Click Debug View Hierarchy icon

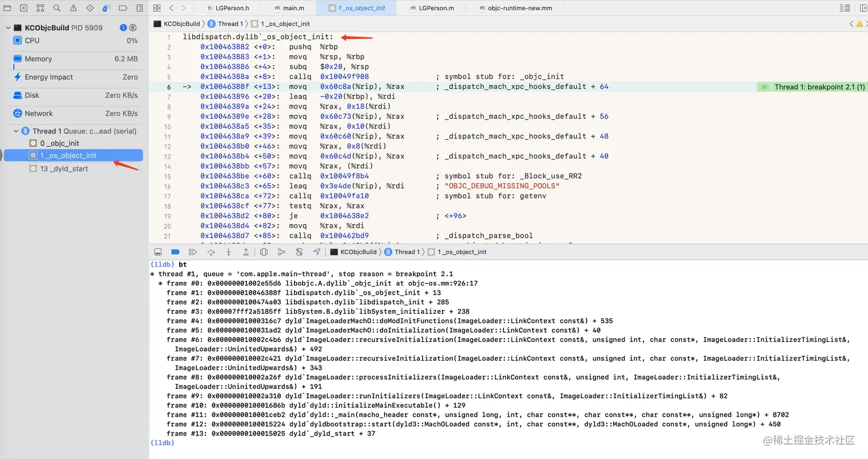(264, 252)
